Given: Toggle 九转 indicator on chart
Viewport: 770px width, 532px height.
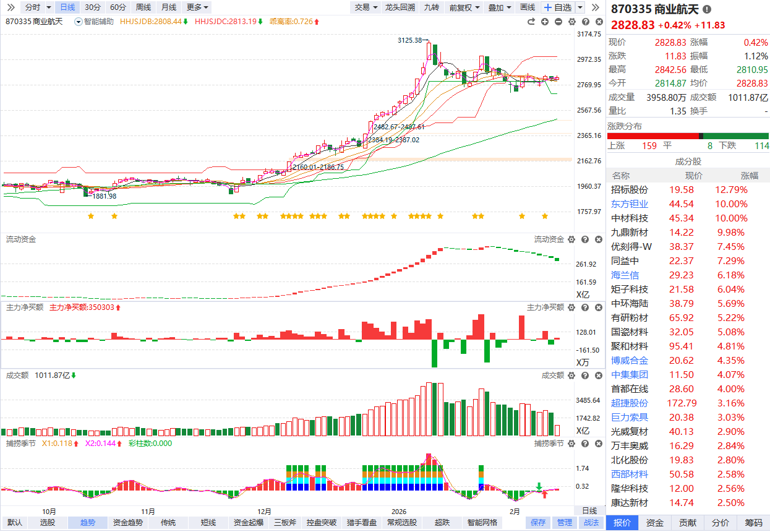Looking at the screenshot, I should (431, 7).
